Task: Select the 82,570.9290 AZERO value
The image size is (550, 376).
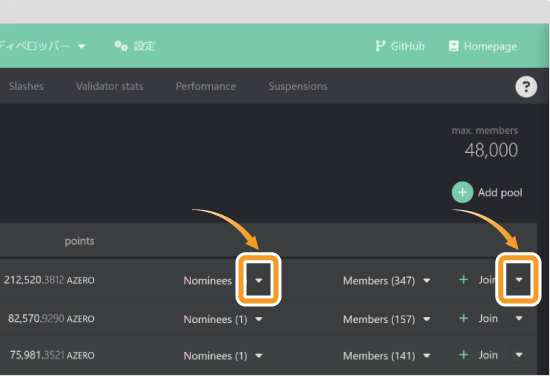Action: [x=51, y=318]
